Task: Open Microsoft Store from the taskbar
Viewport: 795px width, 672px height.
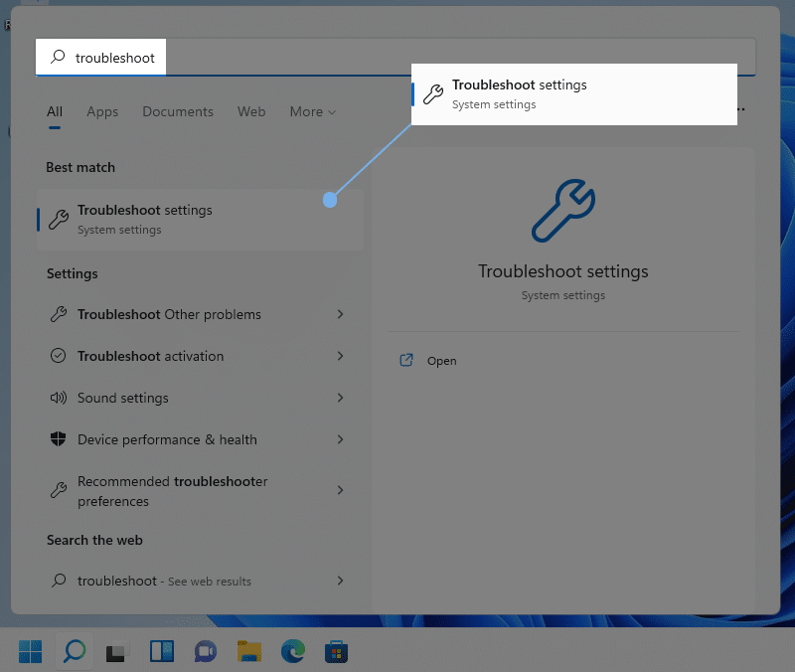Action: click(x=337, y=652)
